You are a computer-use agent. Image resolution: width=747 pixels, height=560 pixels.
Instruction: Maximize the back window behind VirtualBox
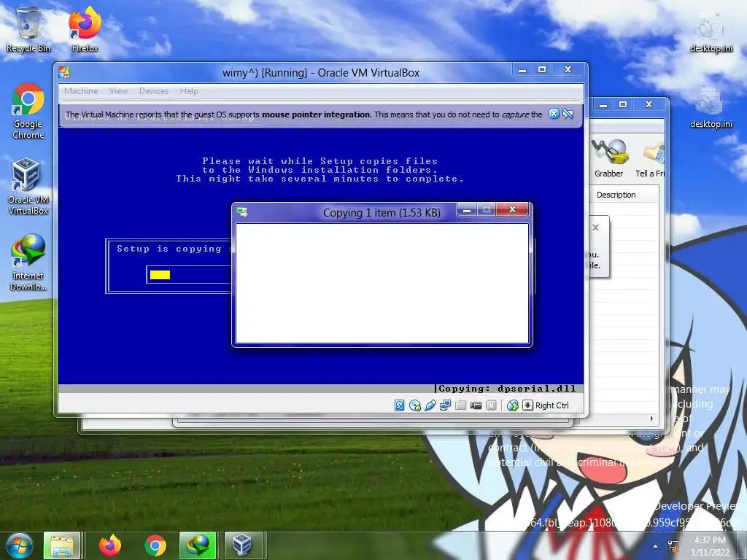pos(623,104)
